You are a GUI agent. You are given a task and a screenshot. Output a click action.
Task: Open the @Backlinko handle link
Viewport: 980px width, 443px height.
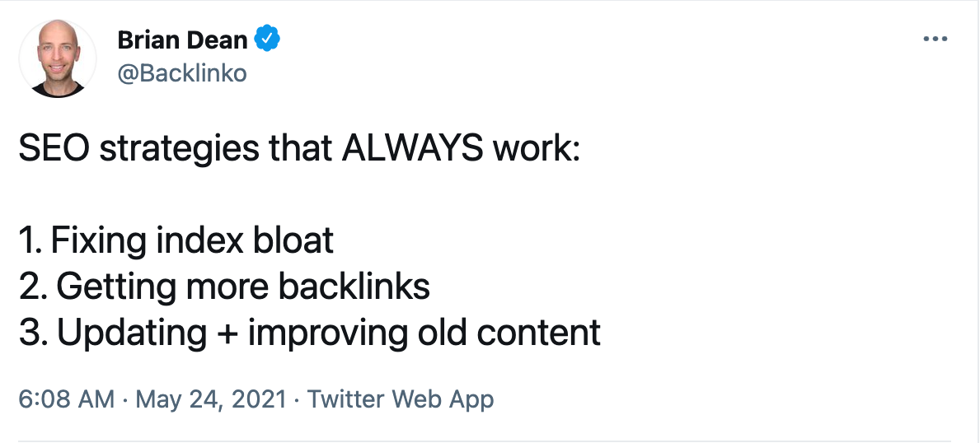(182, 73)
